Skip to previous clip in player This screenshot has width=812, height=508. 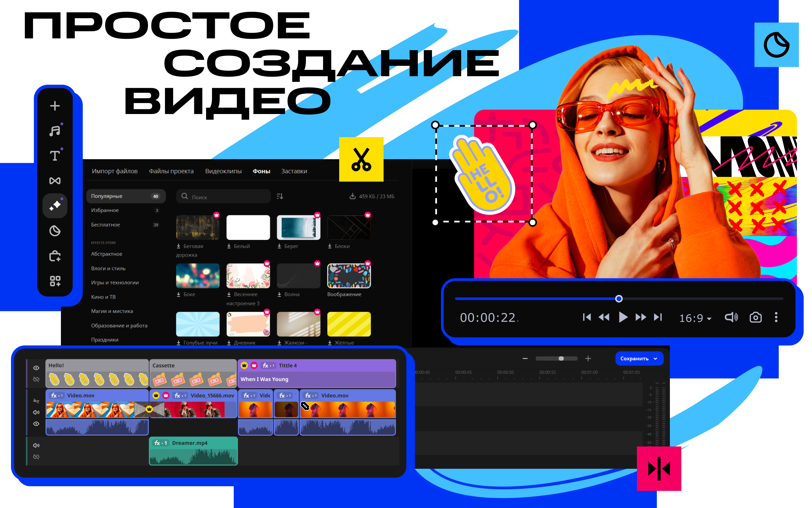tap(587, 317)
